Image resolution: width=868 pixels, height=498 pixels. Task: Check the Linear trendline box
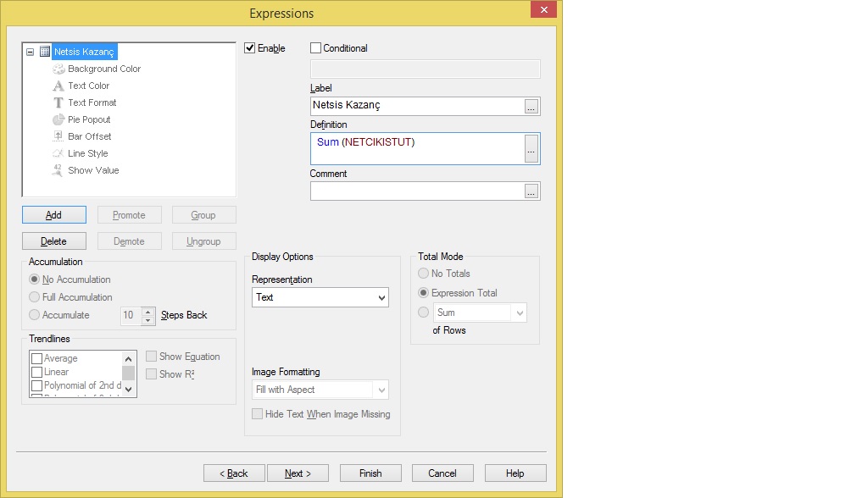coord(37,372)
